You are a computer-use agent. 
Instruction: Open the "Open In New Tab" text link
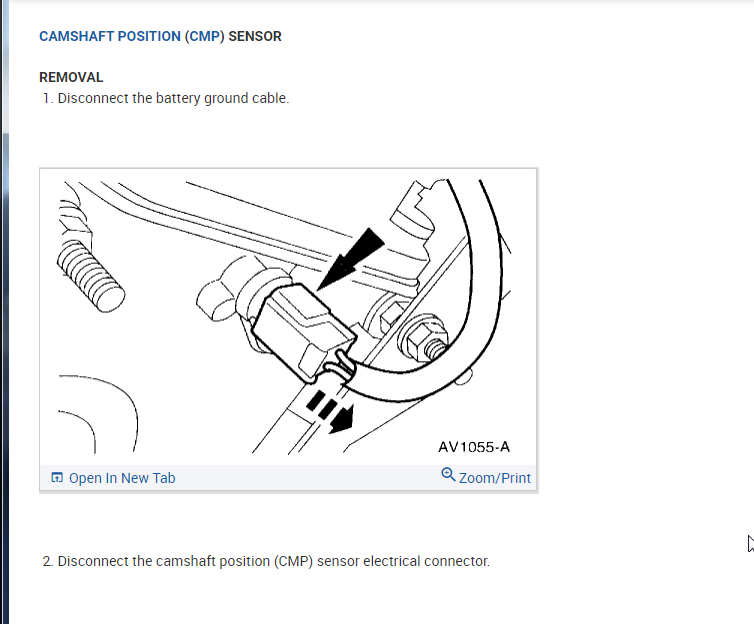pos(122,478)
